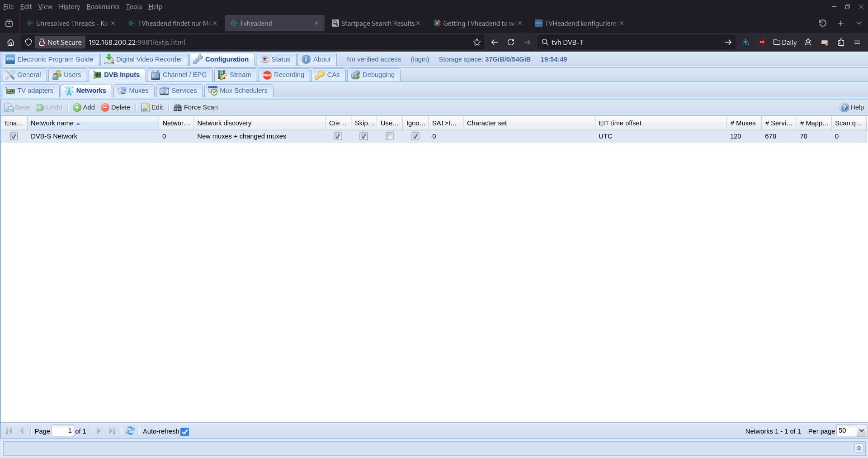868x458 pixels.
Task: Click the # Muxes column header
Action: coord(744,123)
